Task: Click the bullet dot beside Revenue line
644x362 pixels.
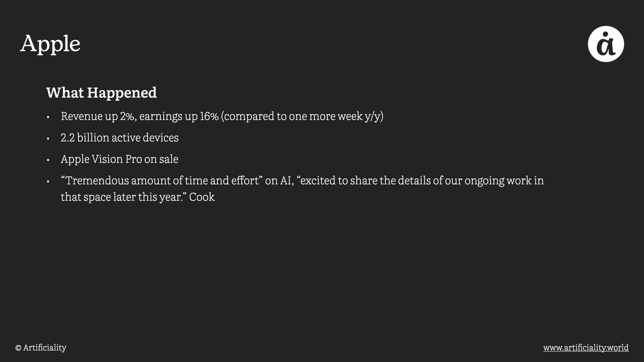Action: point(48,117)
